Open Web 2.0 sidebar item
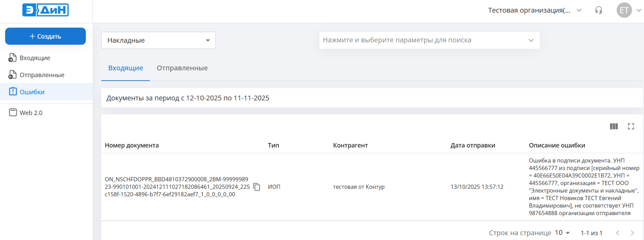Screen dimensions: 644x240 point(31,113)
